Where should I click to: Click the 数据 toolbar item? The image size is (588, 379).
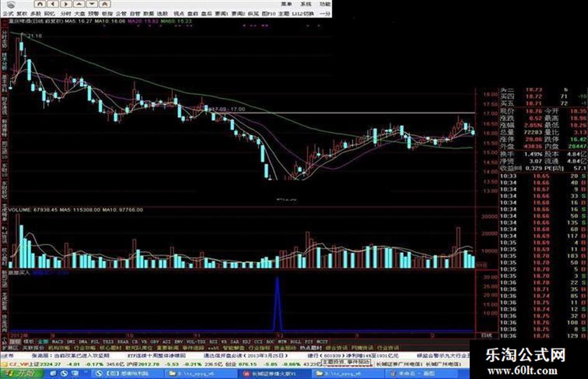[x=149, y=14]
